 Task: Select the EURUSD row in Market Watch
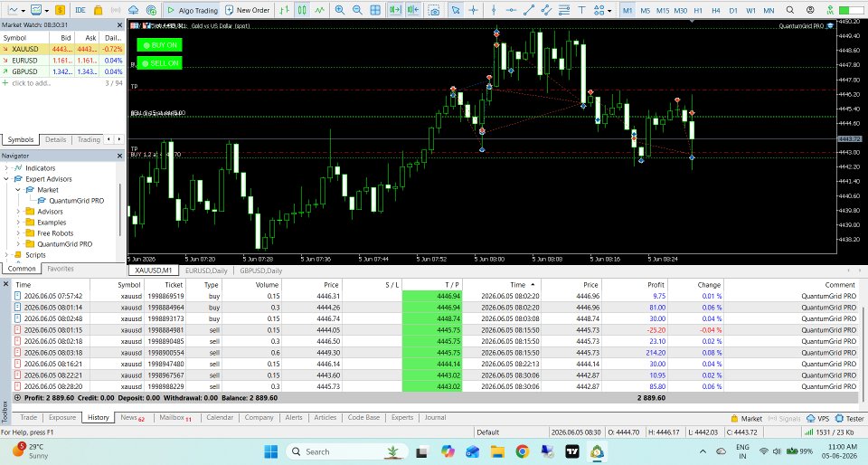(62, 61)
